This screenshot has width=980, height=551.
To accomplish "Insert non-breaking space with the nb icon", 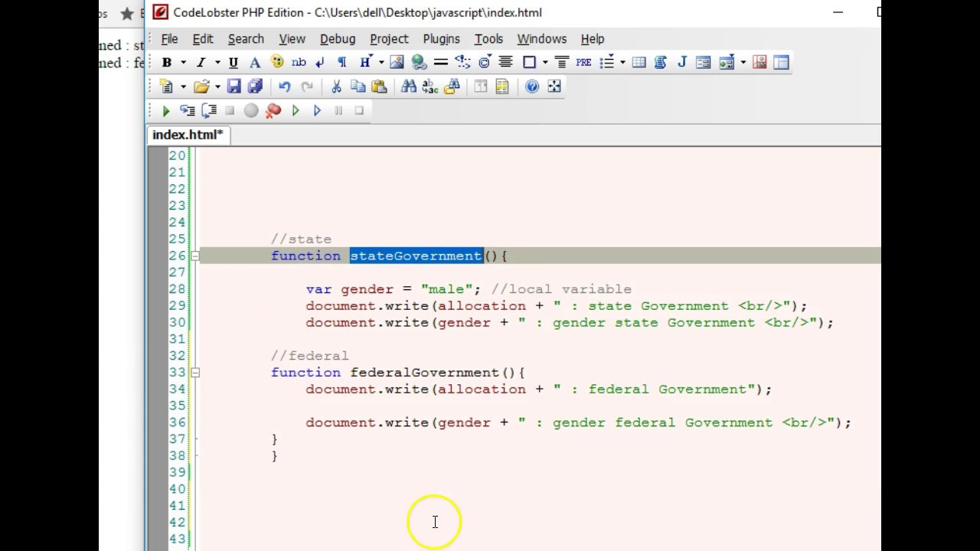I will tap(299, 63).
